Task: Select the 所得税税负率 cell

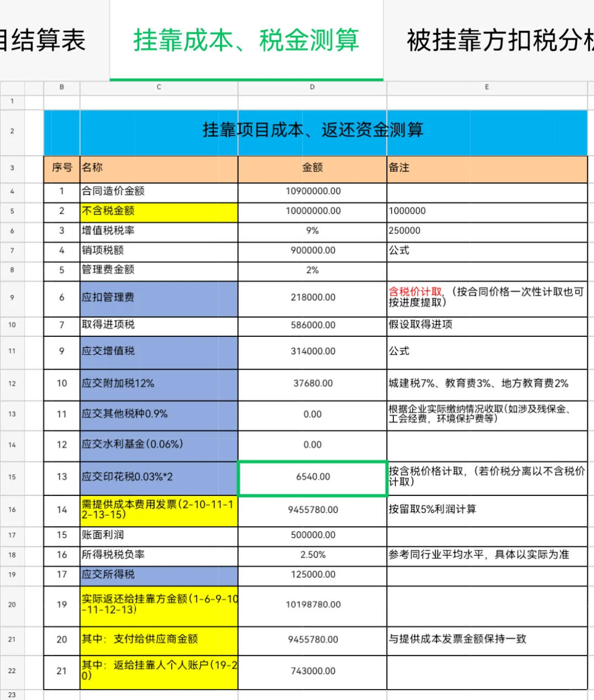Action: tap(159, 555)
